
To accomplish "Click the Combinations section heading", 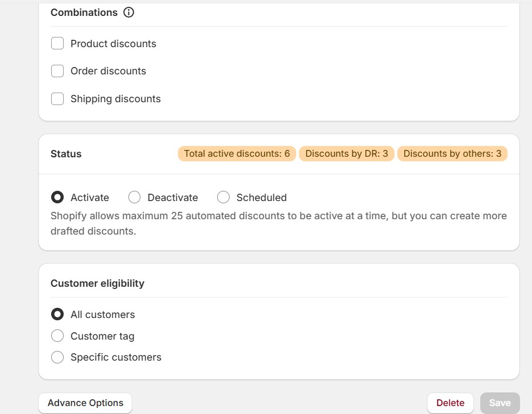I will [84, 12].
